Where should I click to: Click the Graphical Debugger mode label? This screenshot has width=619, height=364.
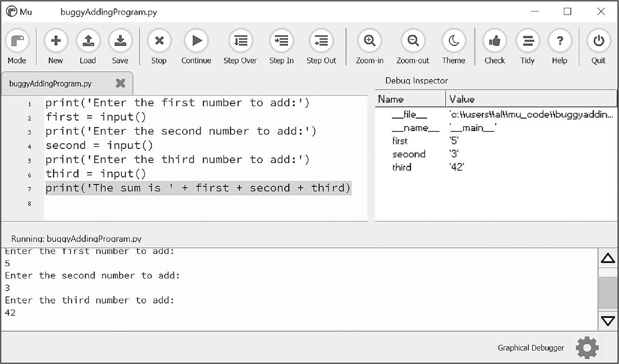click(x=531, y=348)
